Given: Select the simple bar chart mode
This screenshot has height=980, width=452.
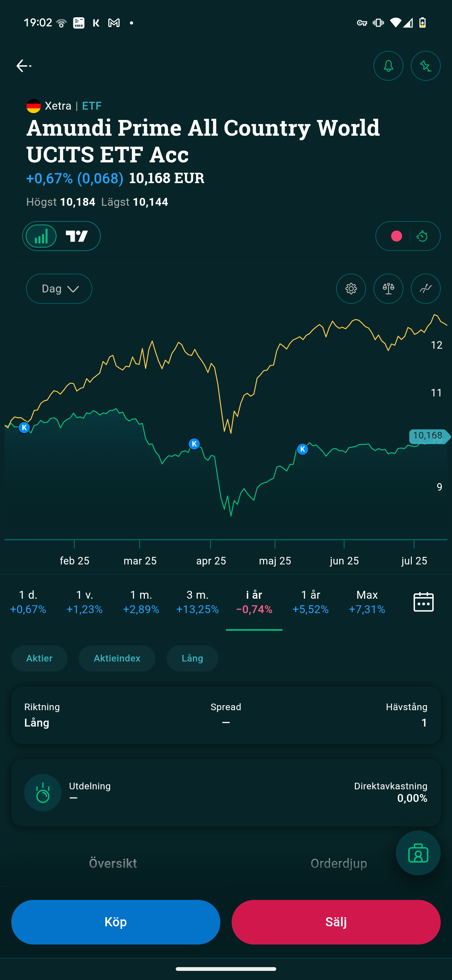Looking at the screenshot, I should click(41, 236).
